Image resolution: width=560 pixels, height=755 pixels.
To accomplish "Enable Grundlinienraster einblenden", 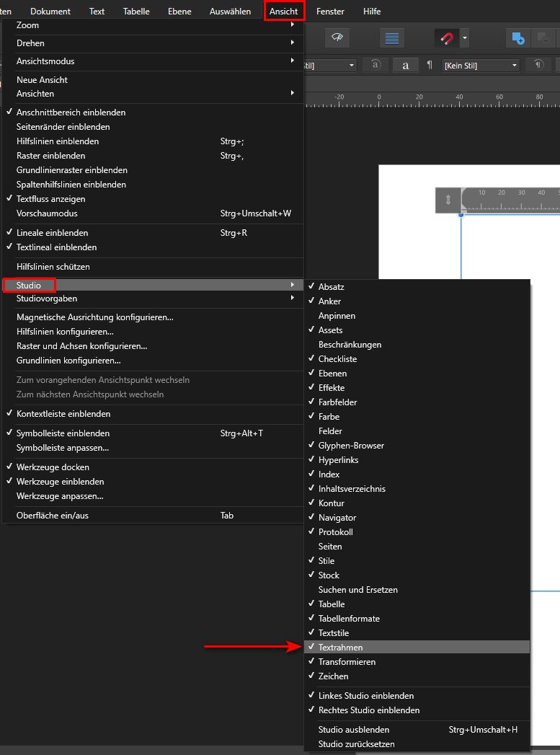I will 153,170.
